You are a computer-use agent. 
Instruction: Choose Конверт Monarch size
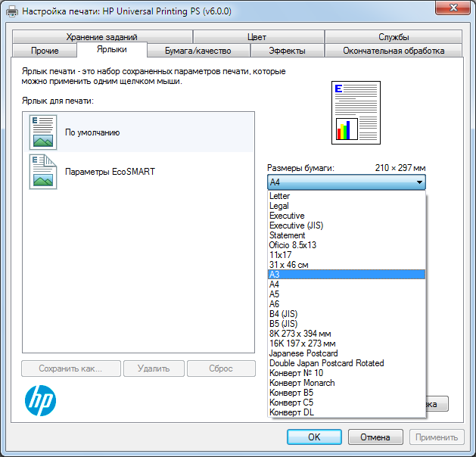[347, 383]
